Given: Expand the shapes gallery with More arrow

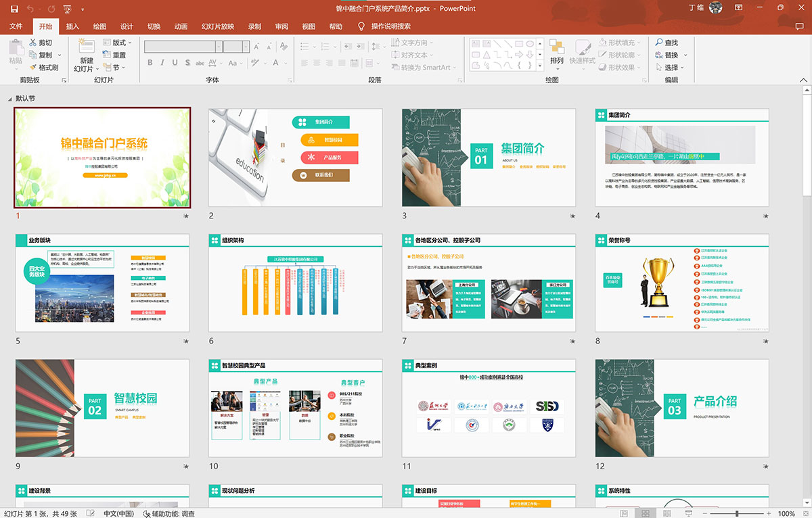Looking at the screenshot, I should click(540, 66).
